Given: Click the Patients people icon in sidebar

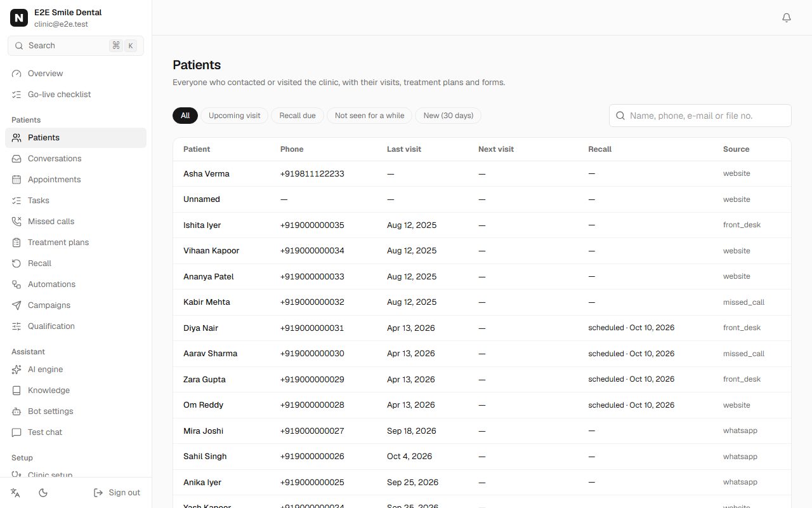Looking at the screenshot, I should [x=16, y=138].
